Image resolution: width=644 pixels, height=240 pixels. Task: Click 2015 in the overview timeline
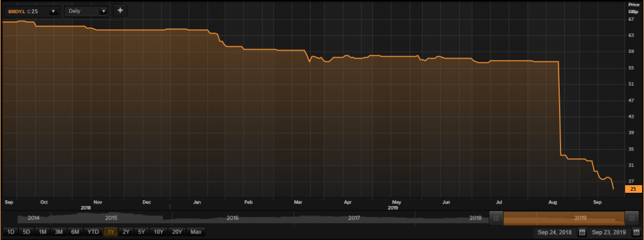tap(112, 218)
